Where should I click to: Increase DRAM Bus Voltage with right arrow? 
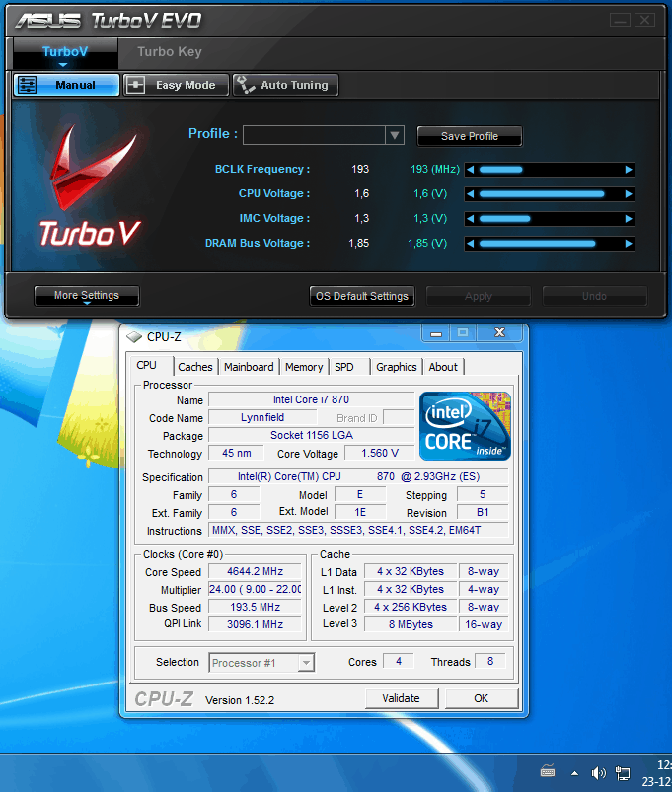click(x=628, y=244)
